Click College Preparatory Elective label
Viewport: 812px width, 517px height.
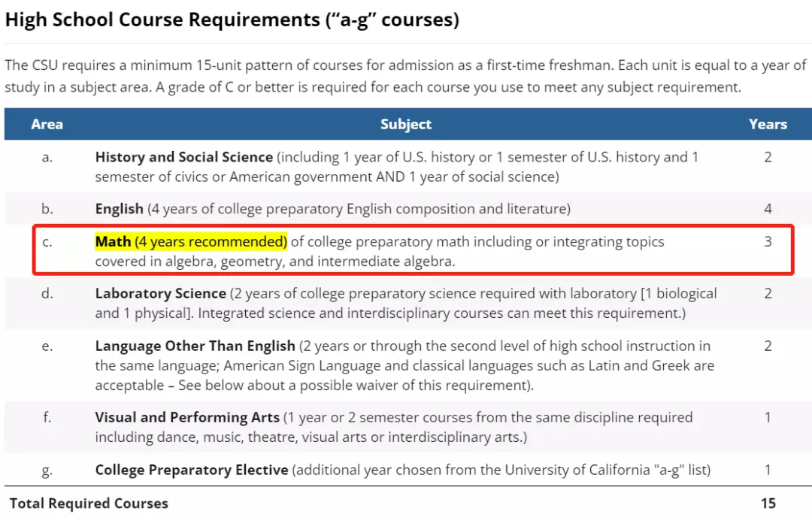tap(192, 470)
